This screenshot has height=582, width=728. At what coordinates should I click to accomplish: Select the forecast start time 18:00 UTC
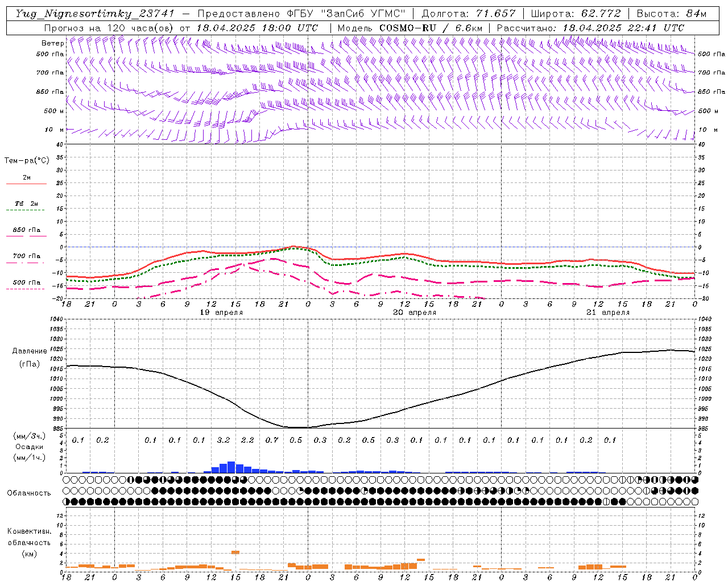pos(291,28)
